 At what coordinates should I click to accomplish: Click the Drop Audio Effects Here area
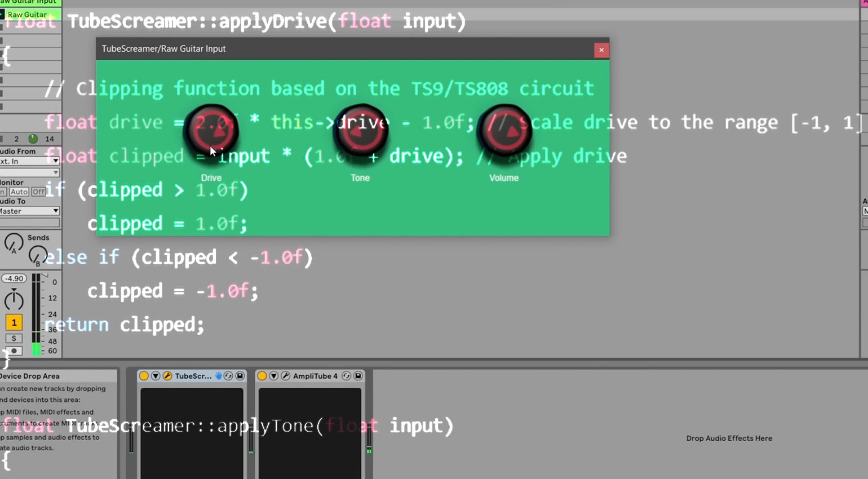tap(729, 438)
